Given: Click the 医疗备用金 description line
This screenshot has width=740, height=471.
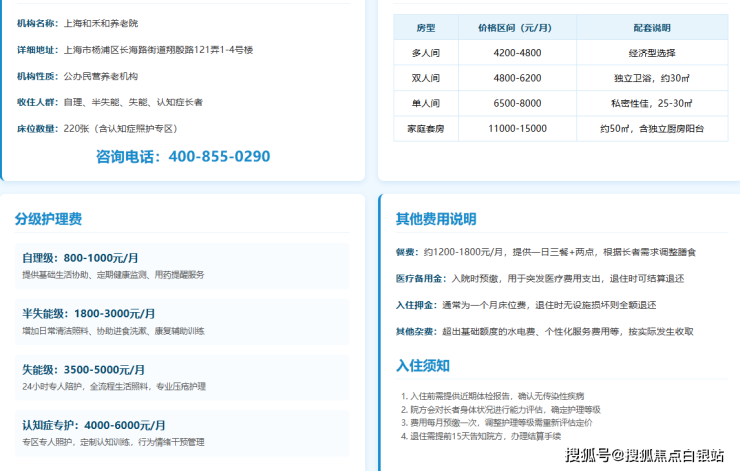Looking at the screenshot, I should [x=540, y=278].
